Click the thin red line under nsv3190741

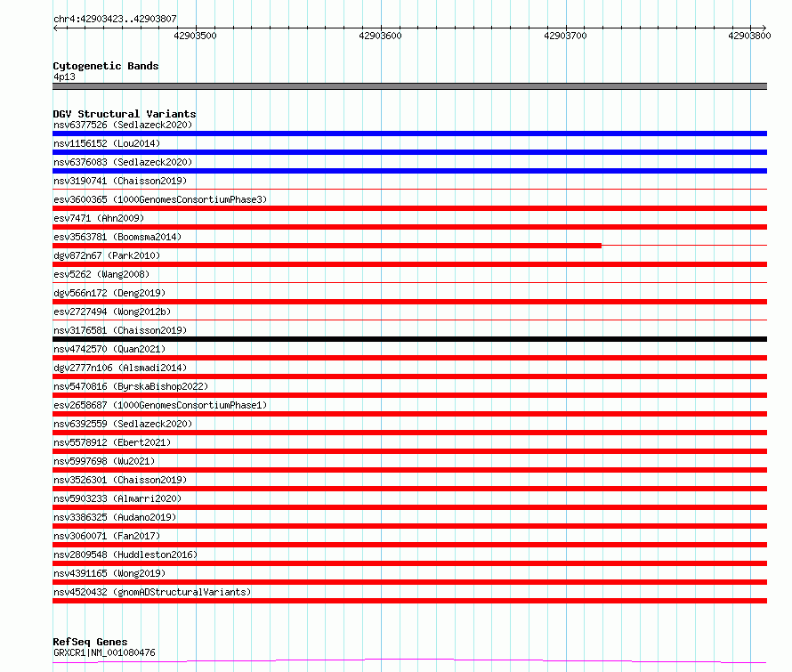(x=409, y=190)
